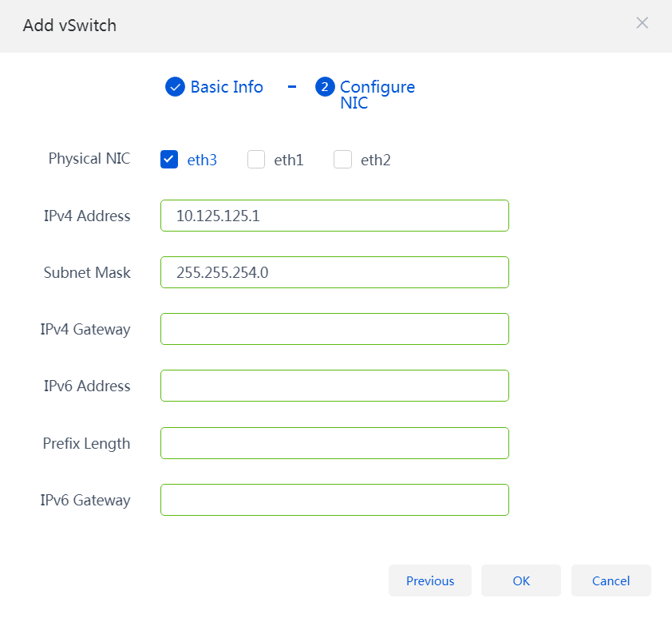Viewport: 672px width, 618px height.
Task: Click the Basic Info completed checkmark icon
Action: click(x=175, y=86)
